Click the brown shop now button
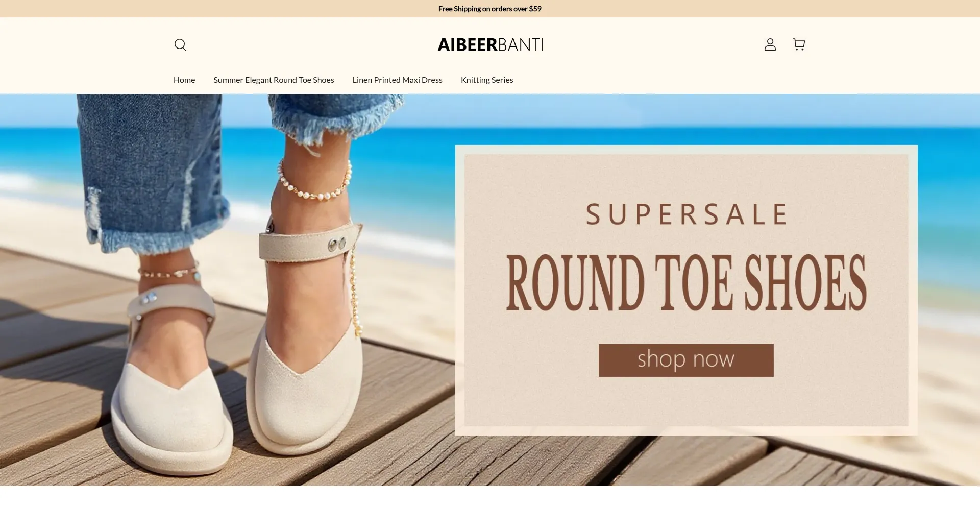 tap(686, 360)
